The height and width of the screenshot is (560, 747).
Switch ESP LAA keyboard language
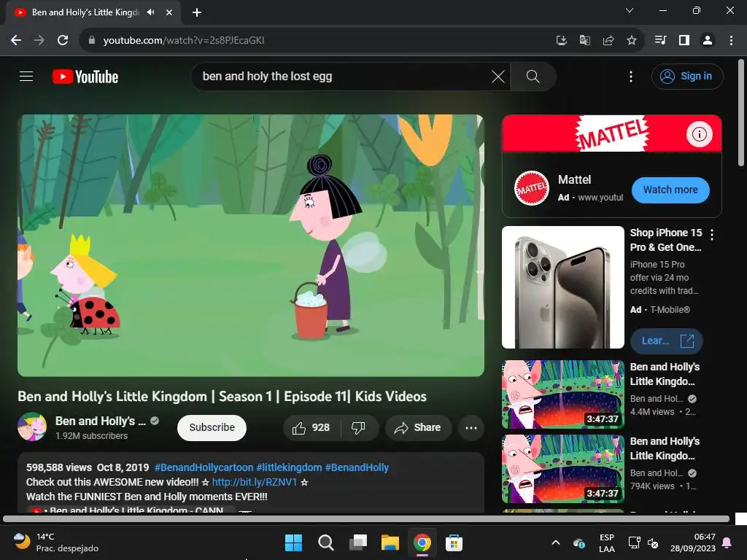(606, 542)
